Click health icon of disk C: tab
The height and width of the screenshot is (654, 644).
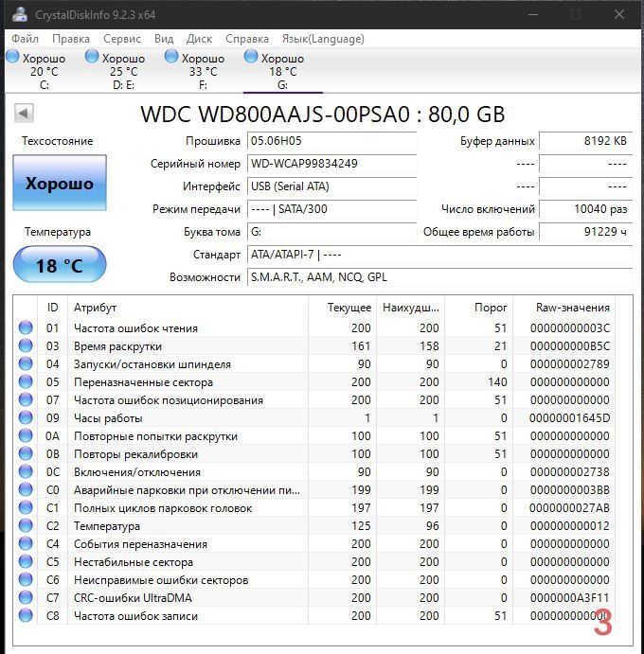[12, 56]
